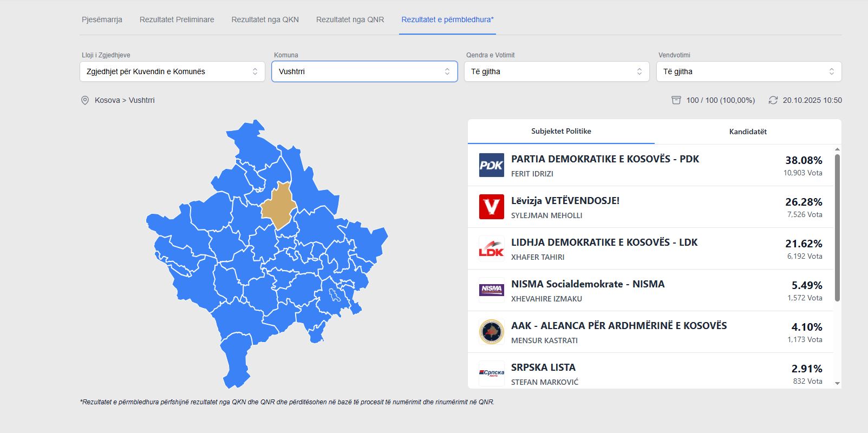Expand the Qendra e Votimit dropdown
This screenshot has height=433, width=868.
pyautogui.click(x=556, y=71)
